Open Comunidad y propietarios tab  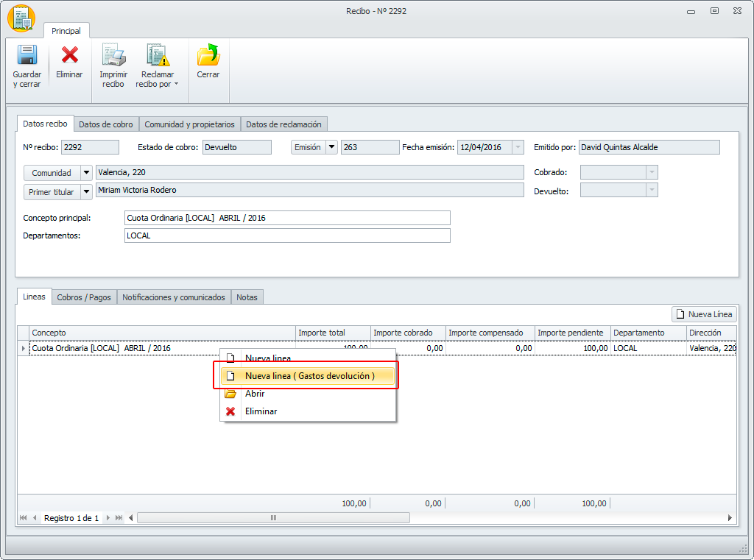(189, 124)
